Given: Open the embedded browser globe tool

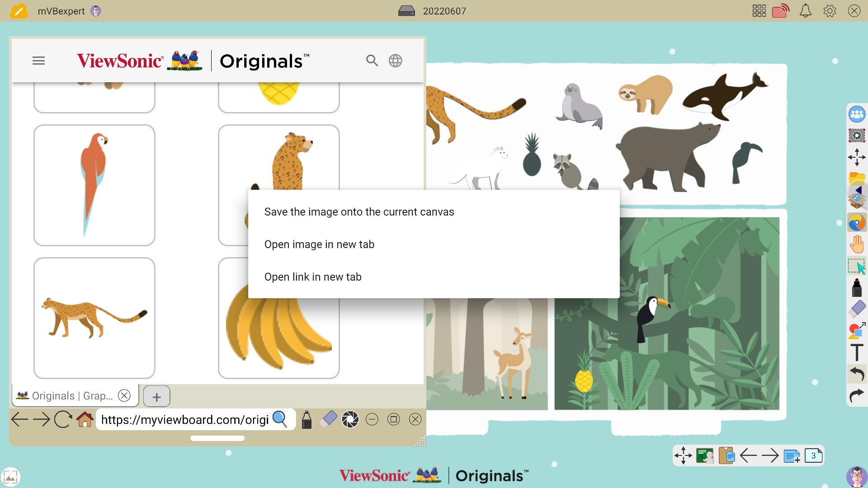Looking at the screenshot, I should [857, 223].
